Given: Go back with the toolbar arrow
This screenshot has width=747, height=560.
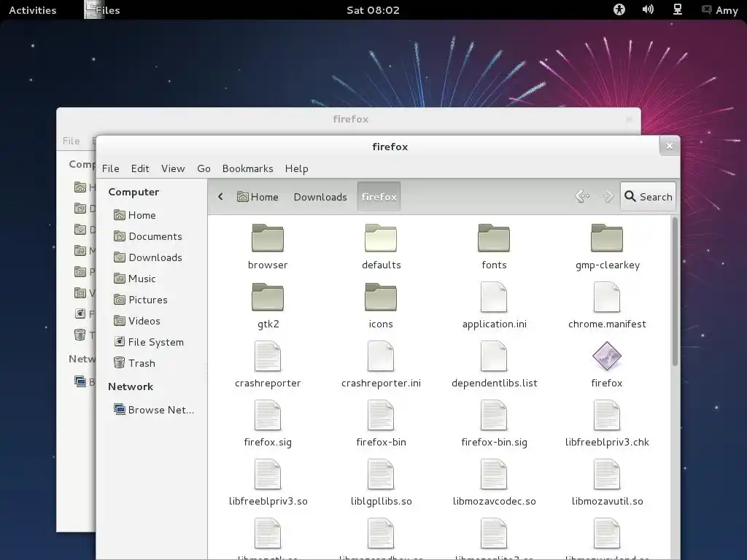Looking at the screenshot, I should (582, 196).
